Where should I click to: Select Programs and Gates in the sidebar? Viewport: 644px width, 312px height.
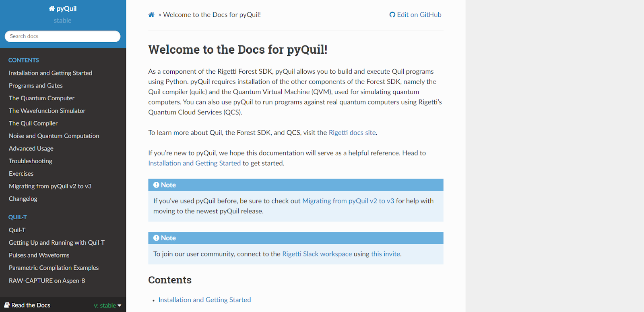[x=35, y=85]
